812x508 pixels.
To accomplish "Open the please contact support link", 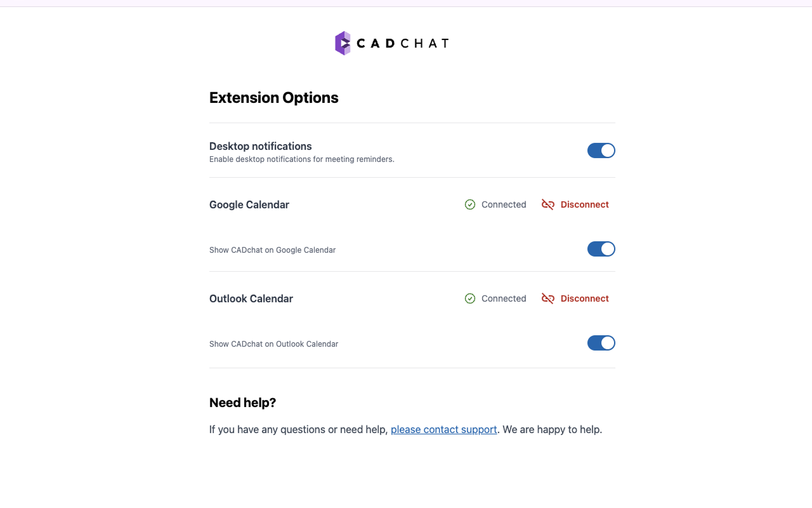I will 443,430.
